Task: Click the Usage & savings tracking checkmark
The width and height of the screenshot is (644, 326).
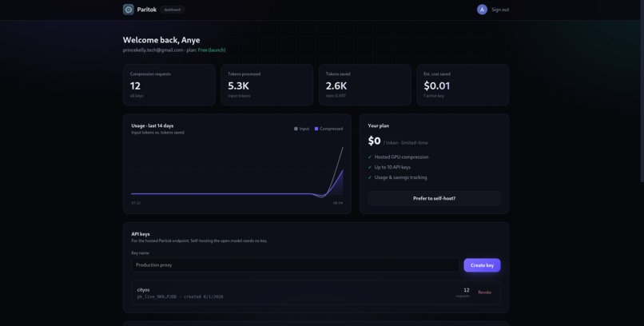Action: 370,177
